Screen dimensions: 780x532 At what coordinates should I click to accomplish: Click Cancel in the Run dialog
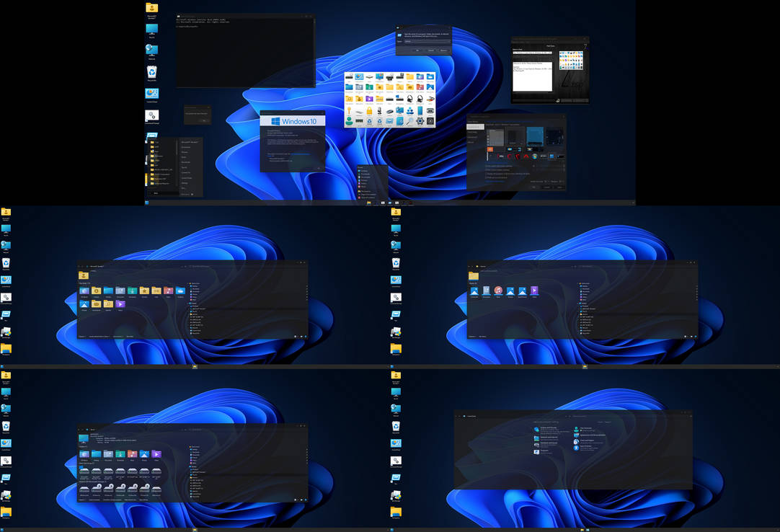(x=431, y=50)
